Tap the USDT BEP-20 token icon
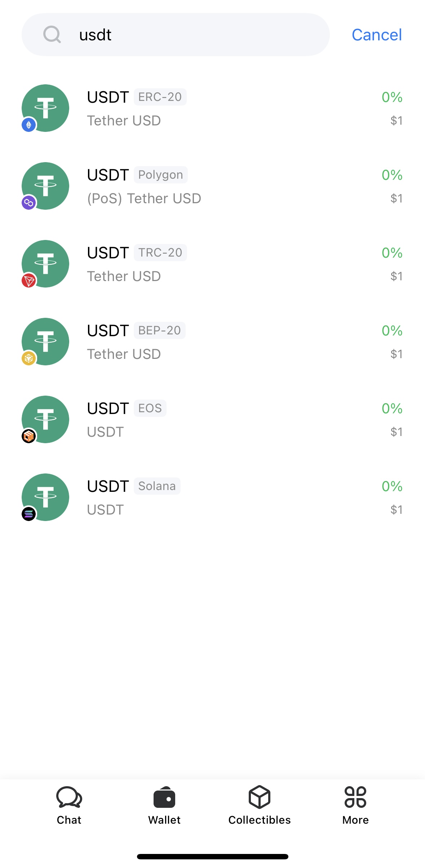The height and width of the screenshot is (868, 425). click(45, 342)
